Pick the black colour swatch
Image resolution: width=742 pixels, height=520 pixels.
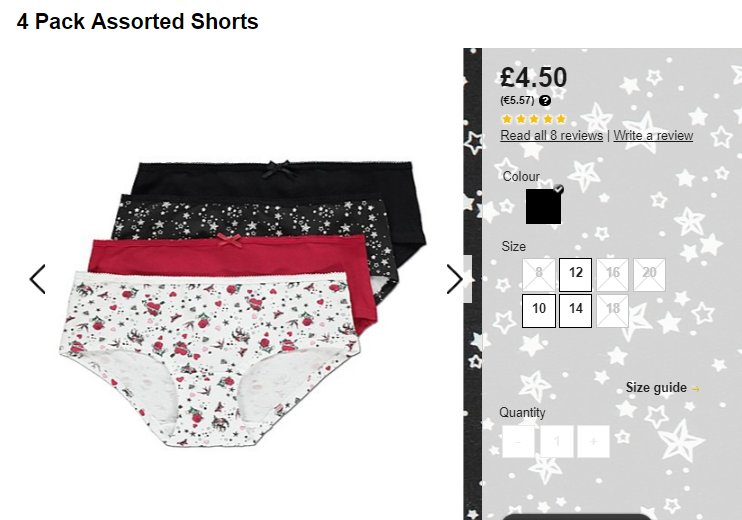[543, 206]
